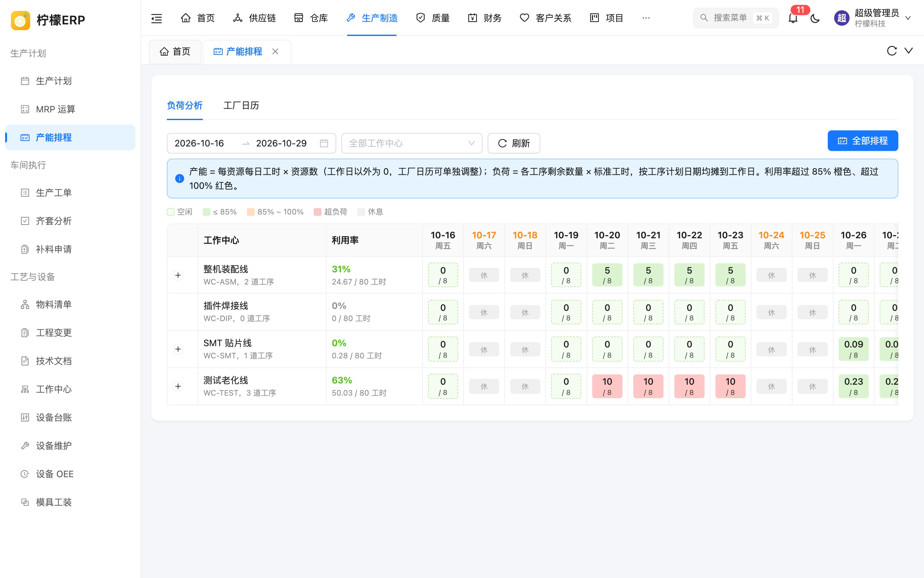The width and height of the screenshot is (924, 578).
Task: Click 0.23 / 8 cell for 测试老化线 on 10-26
Action: (853, 387)
